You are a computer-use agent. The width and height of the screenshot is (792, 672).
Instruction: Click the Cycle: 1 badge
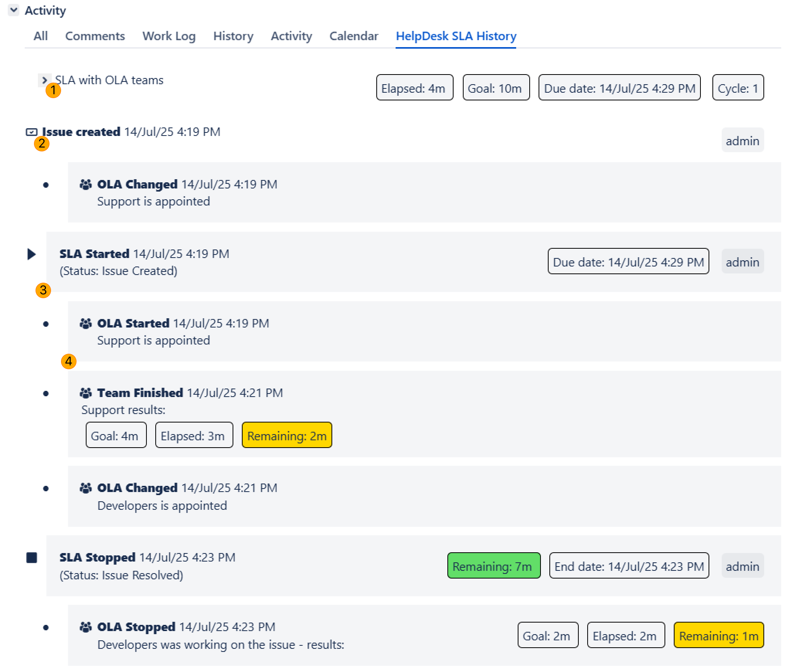(738, 88)
